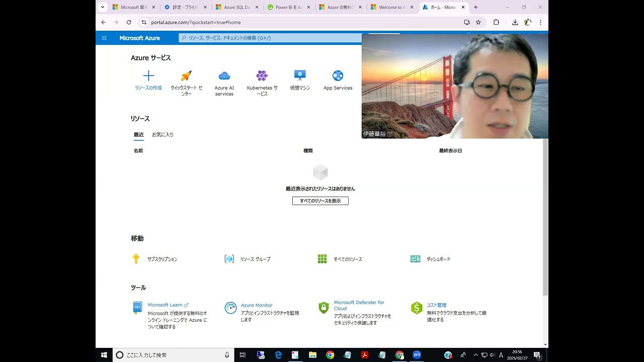Open the tab search dropdown arrow
The height and width of the screenshot is (362, 644).
click(103, 7)
